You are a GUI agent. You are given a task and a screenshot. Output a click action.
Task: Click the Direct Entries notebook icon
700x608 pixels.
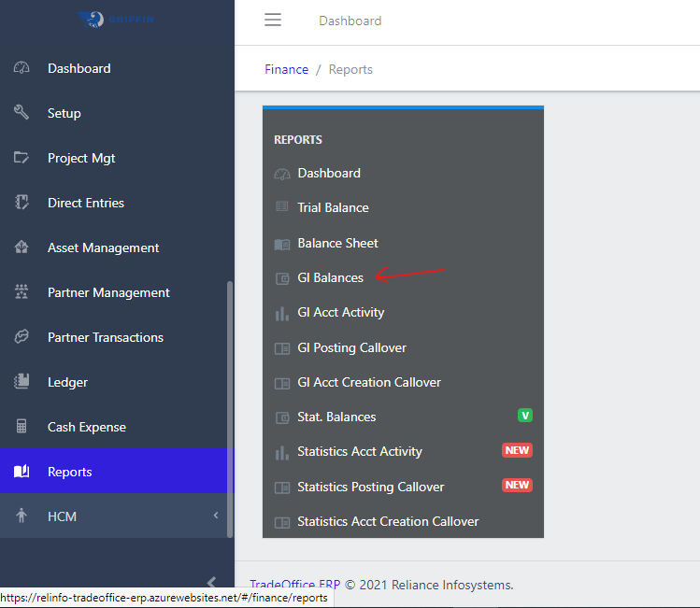click(x=21, y=202)
